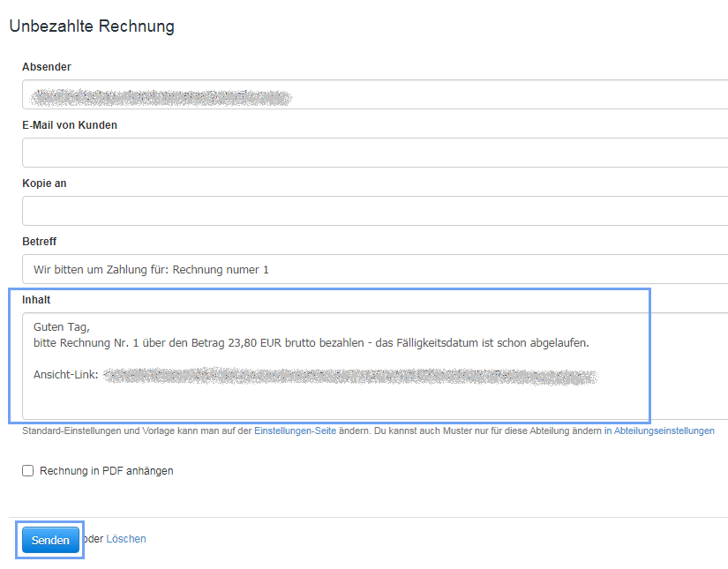Open the 'in Abteilungseinstellungen' link

(x=659, y=431)
